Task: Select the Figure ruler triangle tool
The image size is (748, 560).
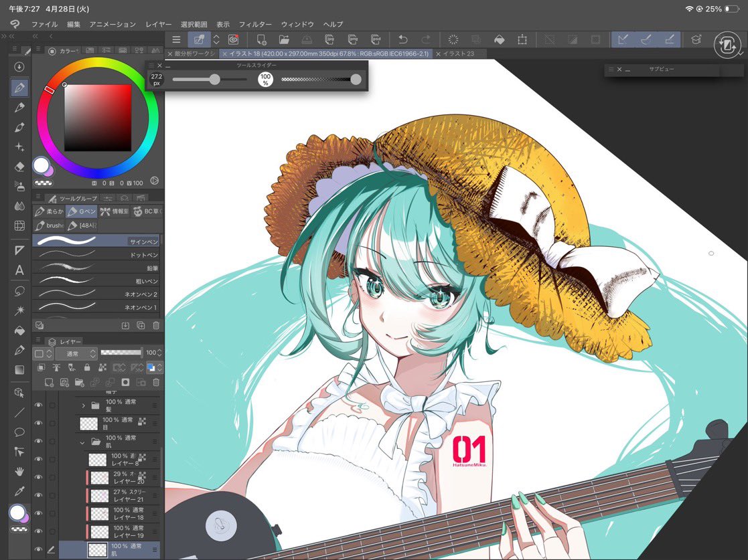Action: click(x=19, y=250)
